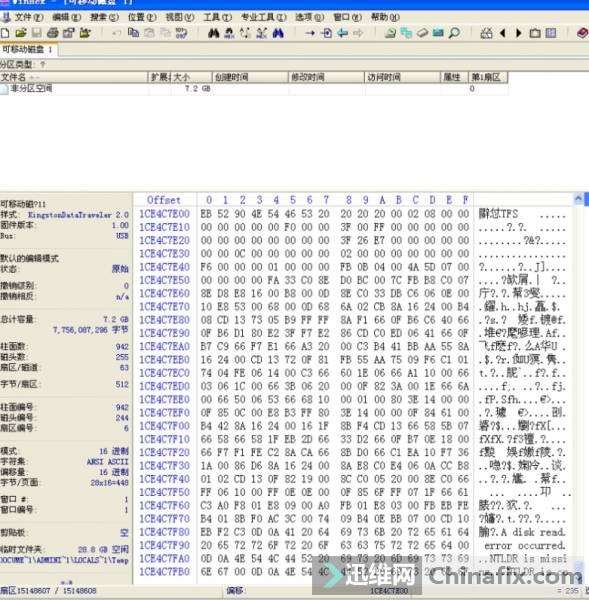Find hex values with HEX binoculars icon

(229, 33)
